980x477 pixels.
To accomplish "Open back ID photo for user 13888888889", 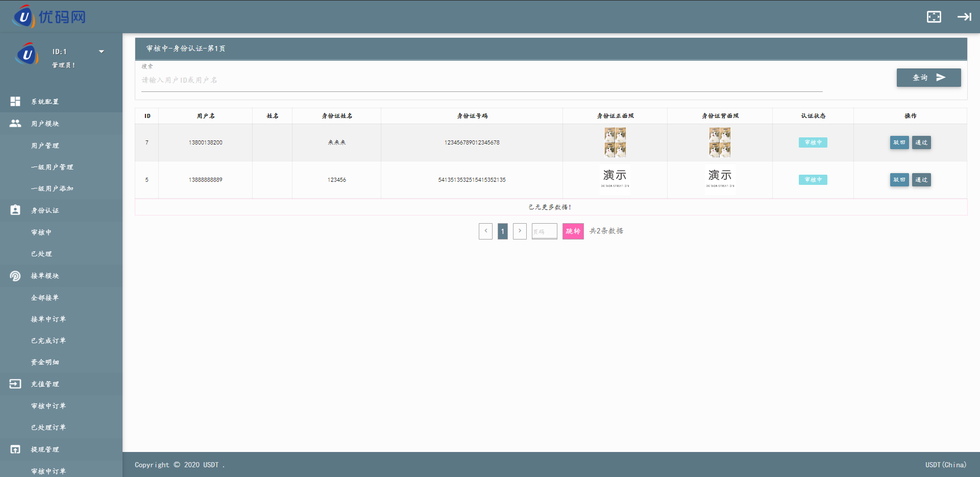I will pos(720,179).
